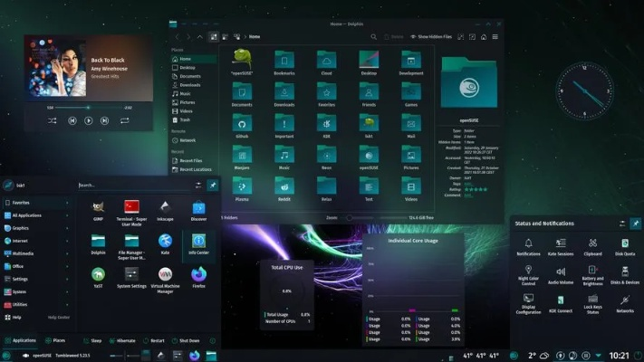Toggle Show Hidden Files in Dolphin

[430, 36]
